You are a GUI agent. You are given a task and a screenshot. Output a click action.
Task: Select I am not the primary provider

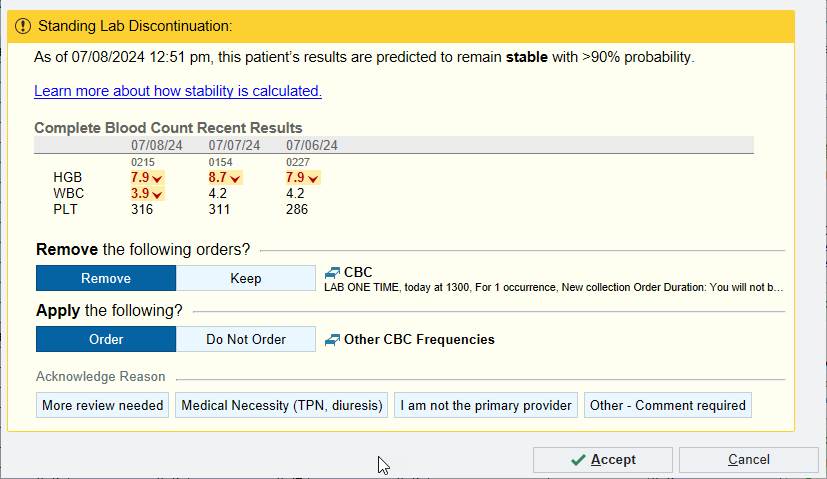[486, 405]
